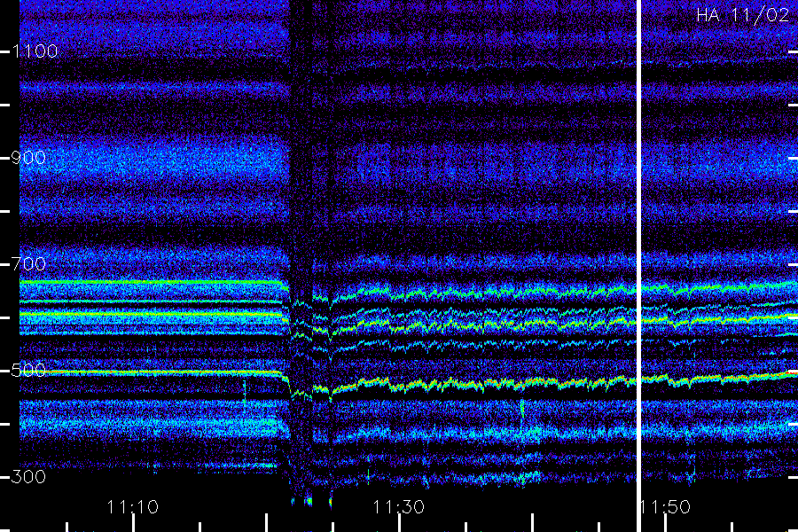Viewport: 798px width, 532px height.
Task: Click the 700 frequency axis label
Action: 28,264
